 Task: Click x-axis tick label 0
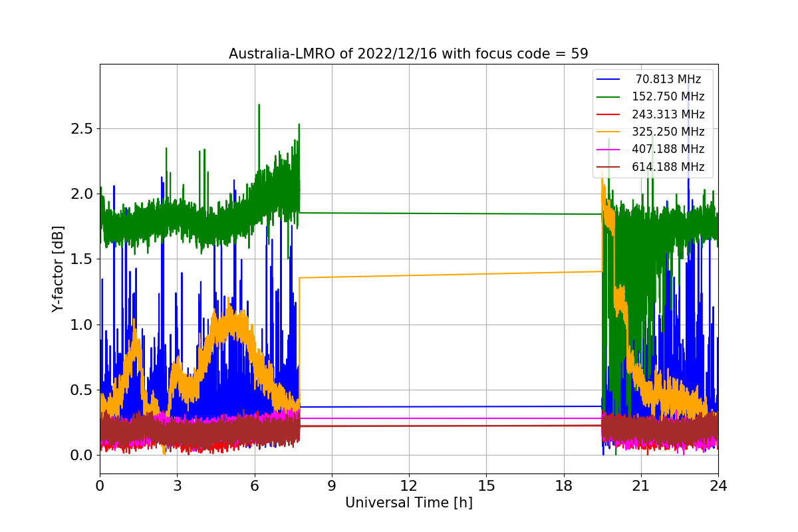click(100, 486)
